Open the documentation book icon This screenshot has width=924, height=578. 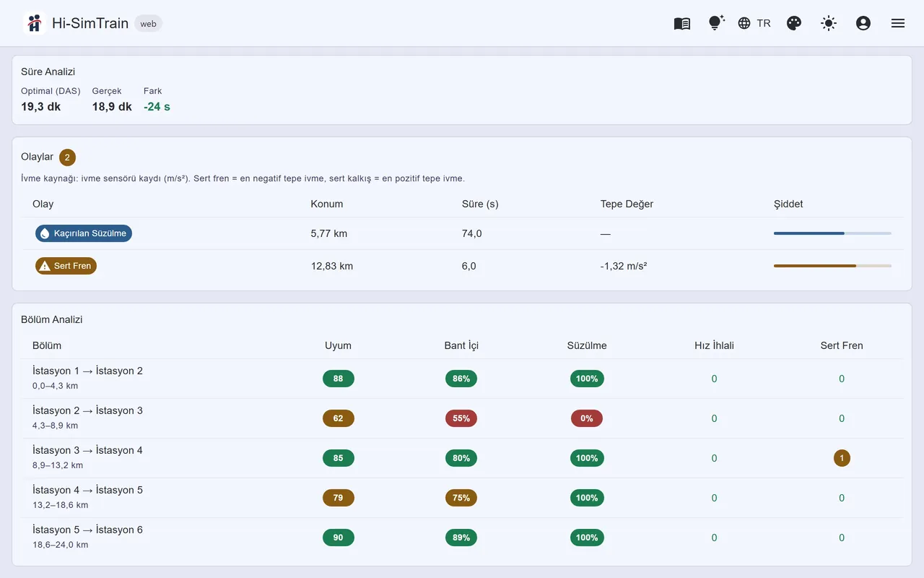[x=682, y=23]
